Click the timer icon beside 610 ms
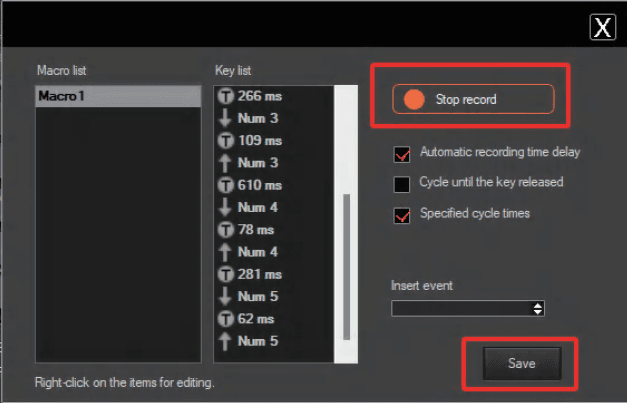Image resolution: width=627 pixels, height=403 pixels. tap(225, 185)
